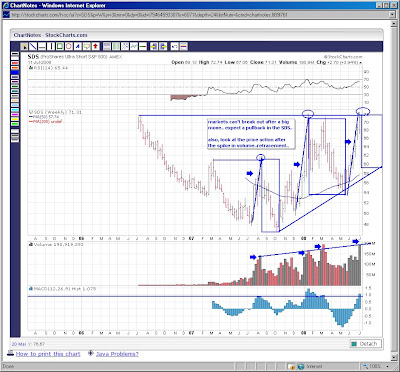Open the address bar dropdown arrow
Screen dimensions: 400x372
click(x=392, y=14)
